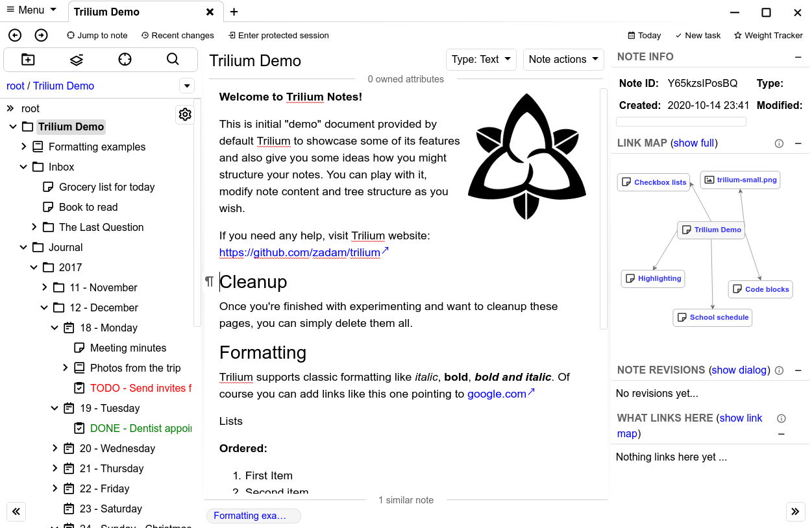Click the New task button
Screen dimensions: 812x528
click(x=698, y=35)
